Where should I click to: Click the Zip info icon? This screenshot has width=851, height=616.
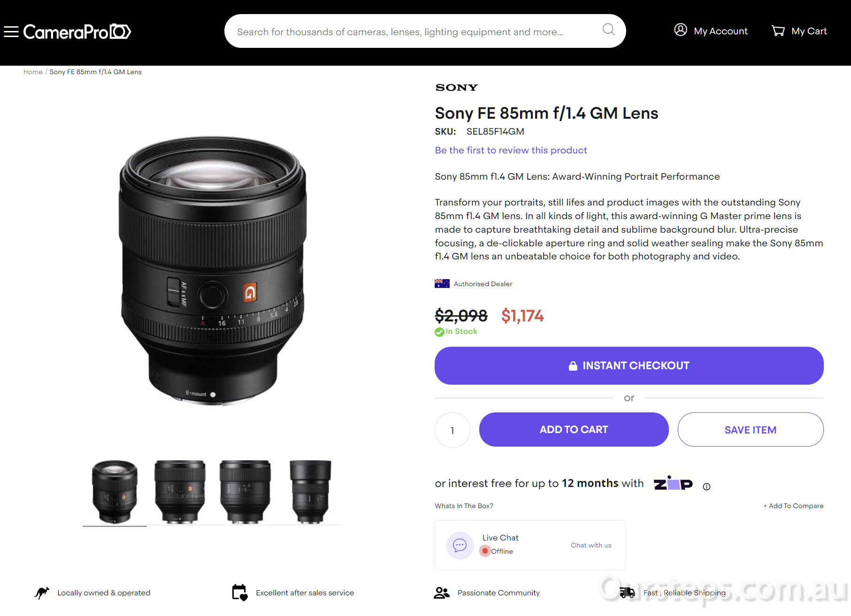706,487
